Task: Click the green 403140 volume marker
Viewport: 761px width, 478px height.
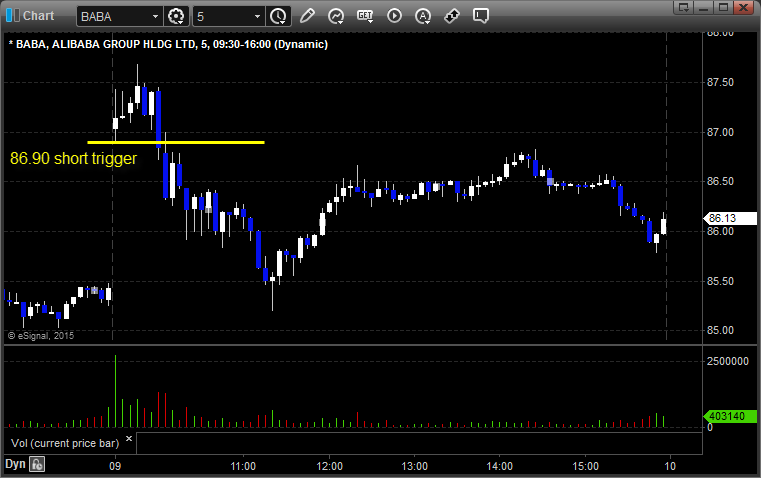Action: coord(730,416)
